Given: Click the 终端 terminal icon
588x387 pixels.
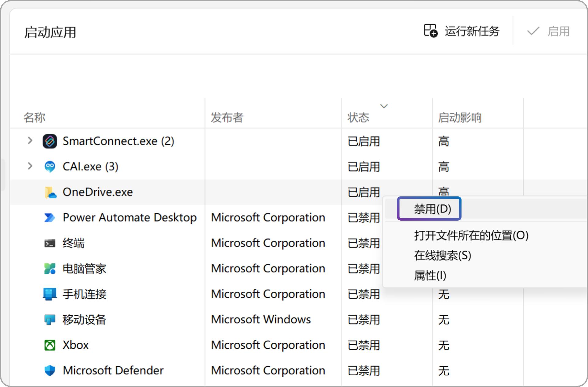Looking at the screenshot, I should [50, 243].
